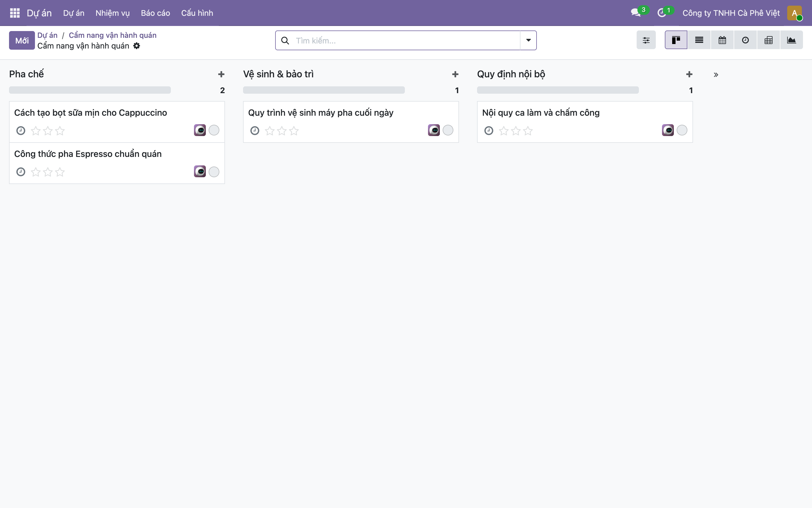Click assignee avatar on Quy trình vệ sinh task

[434, 130]
